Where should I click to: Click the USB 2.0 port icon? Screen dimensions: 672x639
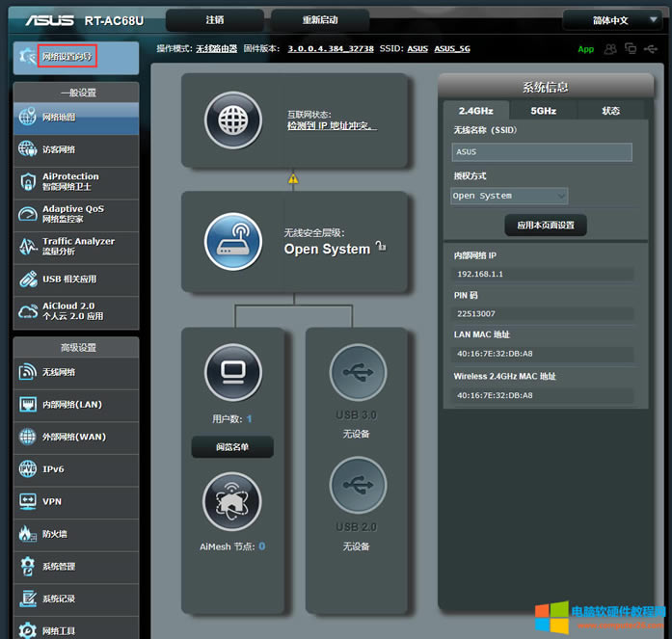coord(358,485)
